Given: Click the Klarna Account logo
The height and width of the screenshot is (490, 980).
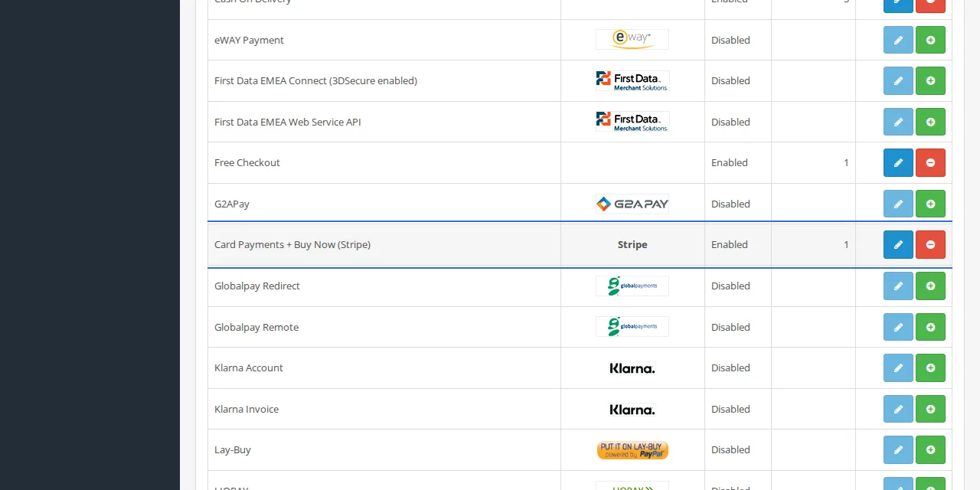Looking at the screenshot, I should click(x=632, y=367).
